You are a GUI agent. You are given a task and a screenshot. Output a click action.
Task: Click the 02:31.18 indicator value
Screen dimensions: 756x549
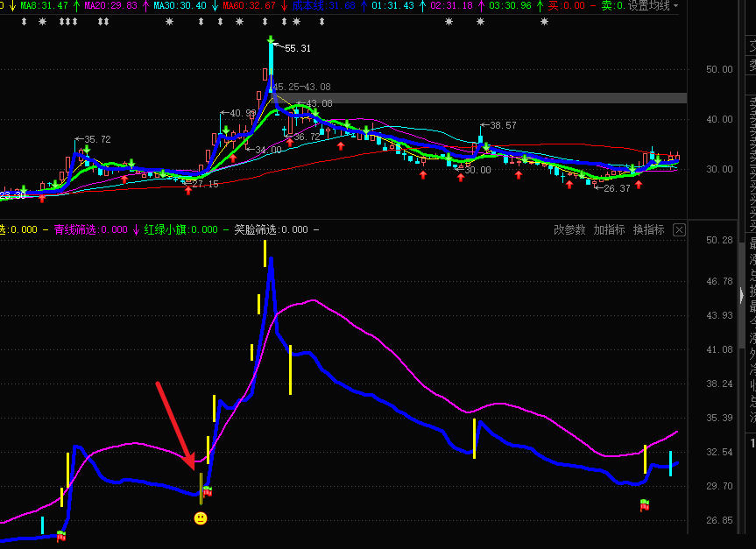coord(451,6)
